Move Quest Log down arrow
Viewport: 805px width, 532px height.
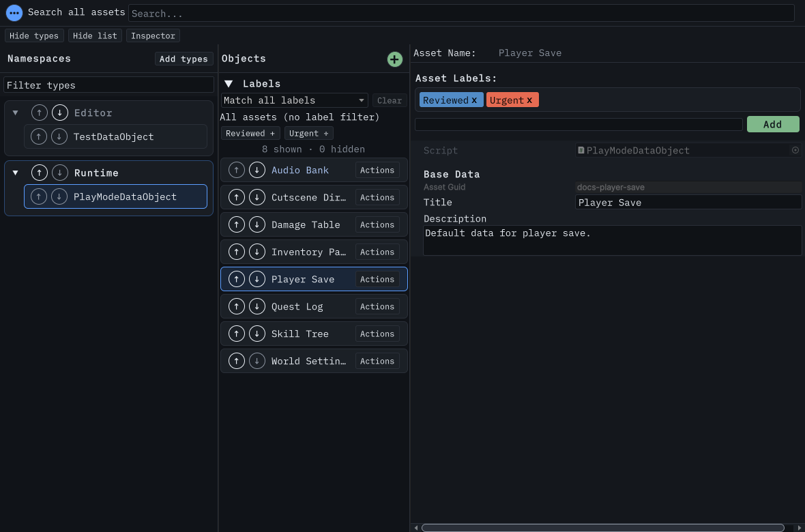click(x=257, y=306)
